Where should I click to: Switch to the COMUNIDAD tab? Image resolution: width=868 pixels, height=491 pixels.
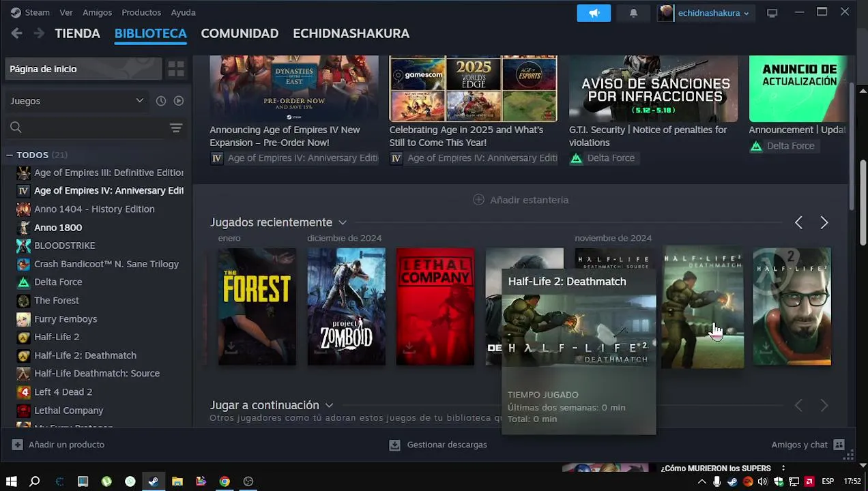point(240,33)
